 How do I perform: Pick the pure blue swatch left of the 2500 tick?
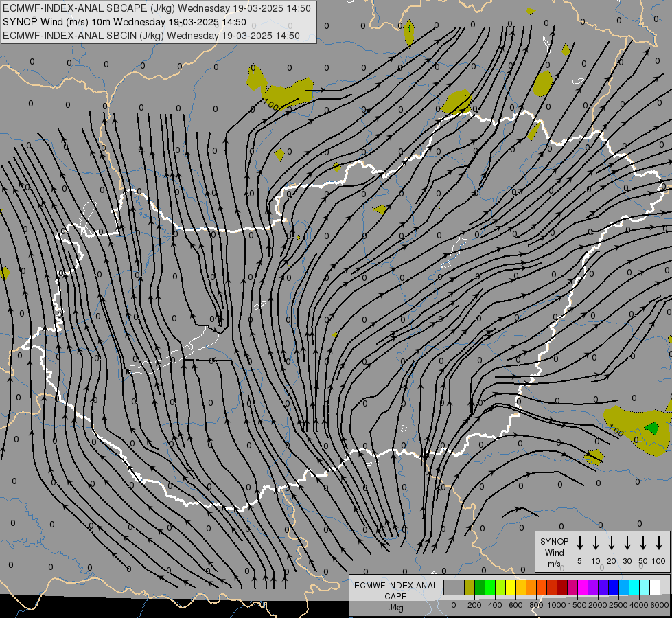pos(614,587)
